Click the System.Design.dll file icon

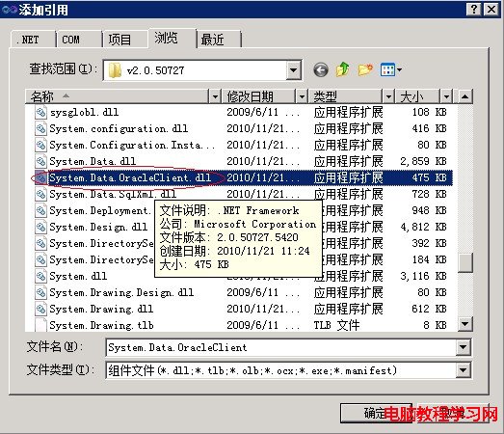40,227
